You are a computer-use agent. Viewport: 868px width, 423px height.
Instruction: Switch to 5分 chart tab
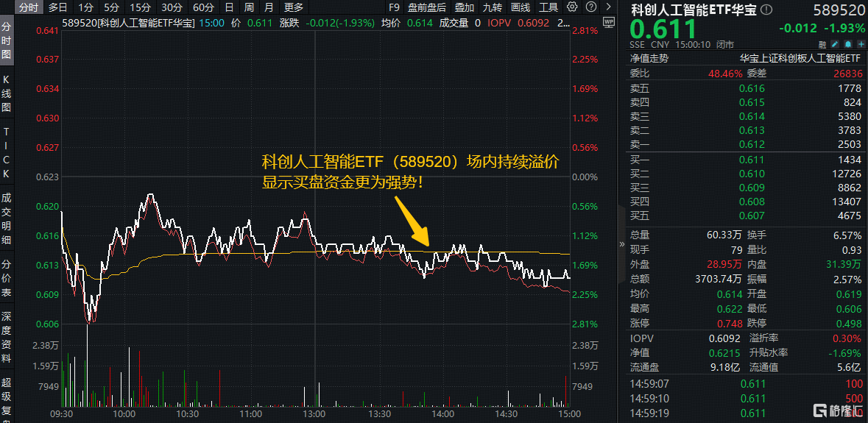pyautogui.click(x=110, y=7)
